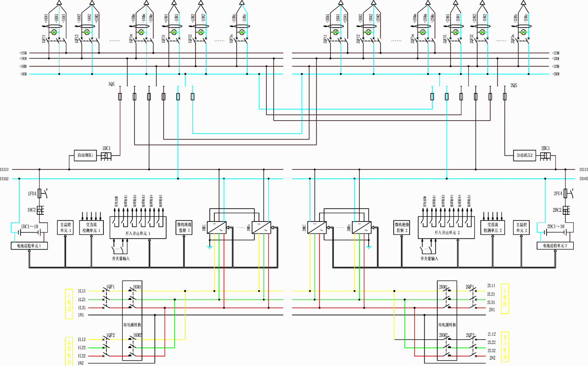588x366 pixels.
Task: Select the 自动调压1 block
Action: coord(85,155)
